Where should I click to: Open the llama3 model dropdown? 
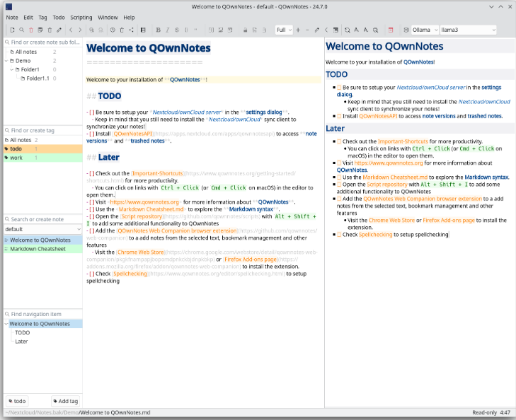pyautogui.click(x=468, y=30)
